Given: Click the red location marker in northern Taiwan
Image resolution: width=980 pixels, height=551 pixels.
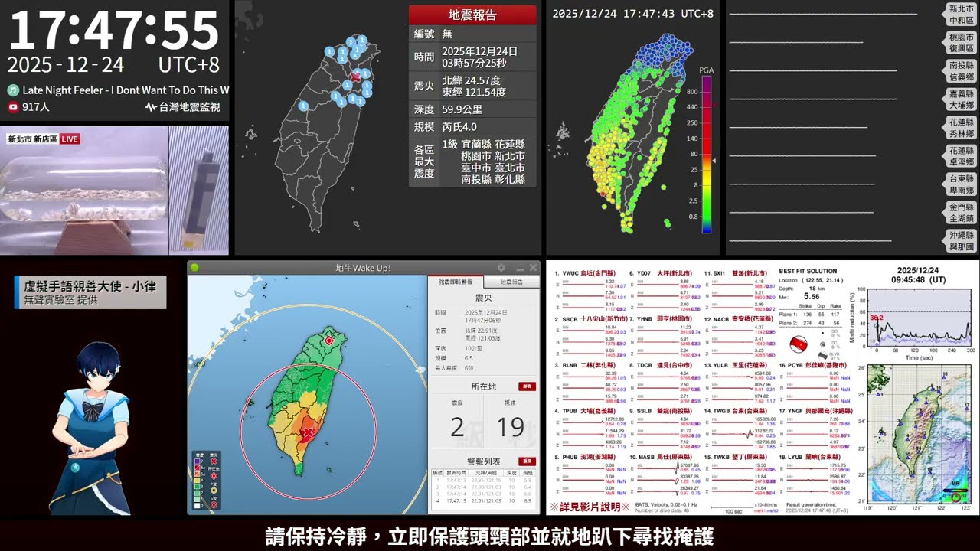Looking at the screenshot, I should [329, 341].
